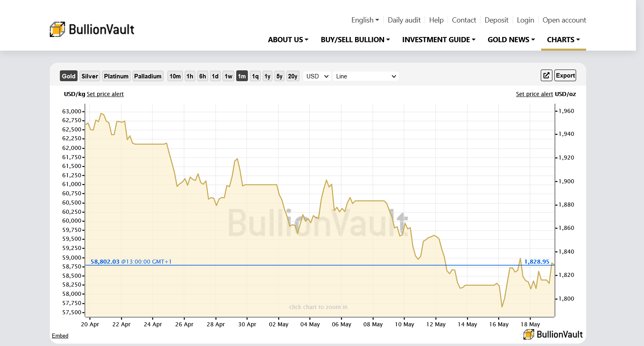Switch chart to Platinum
Viewport: 644px width, 346px height.
click(116, 76)
